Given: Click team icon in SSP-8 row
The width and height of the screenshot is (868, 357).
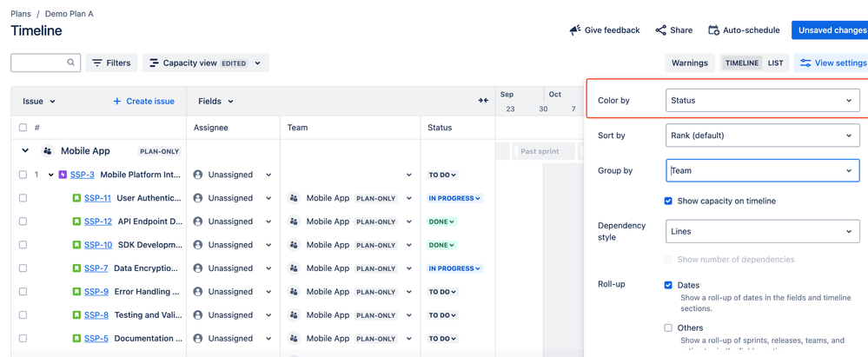Looking at the screenshot, I should [x=294, y=315].
